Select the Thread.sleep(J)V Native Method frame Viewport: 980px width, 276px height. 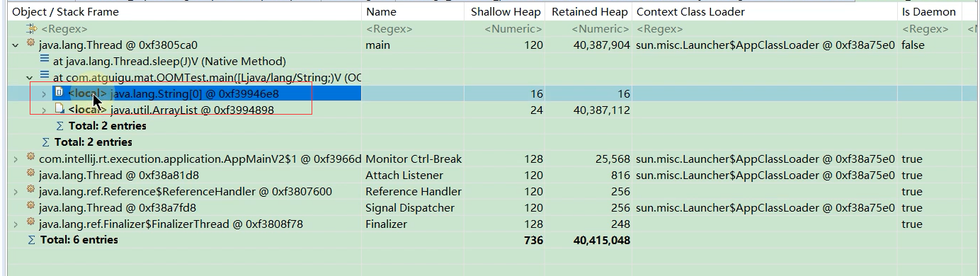pyautogui.click(x=169, y=61)
